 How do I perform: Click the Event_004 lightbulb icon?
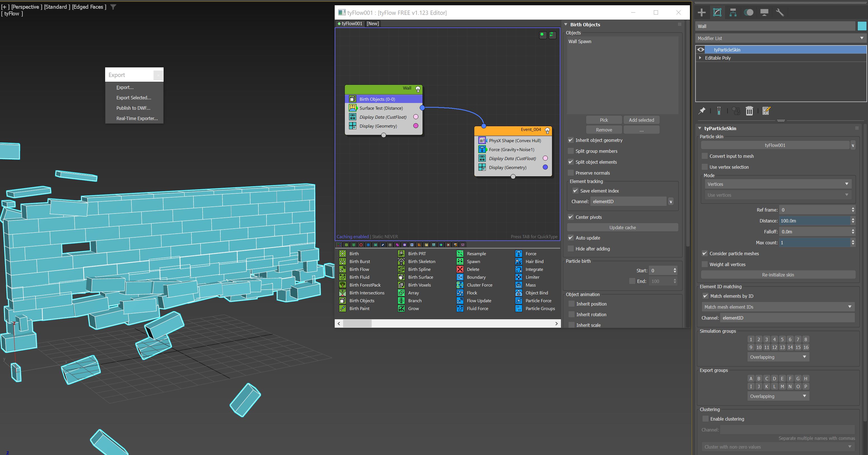coord(547,130)
